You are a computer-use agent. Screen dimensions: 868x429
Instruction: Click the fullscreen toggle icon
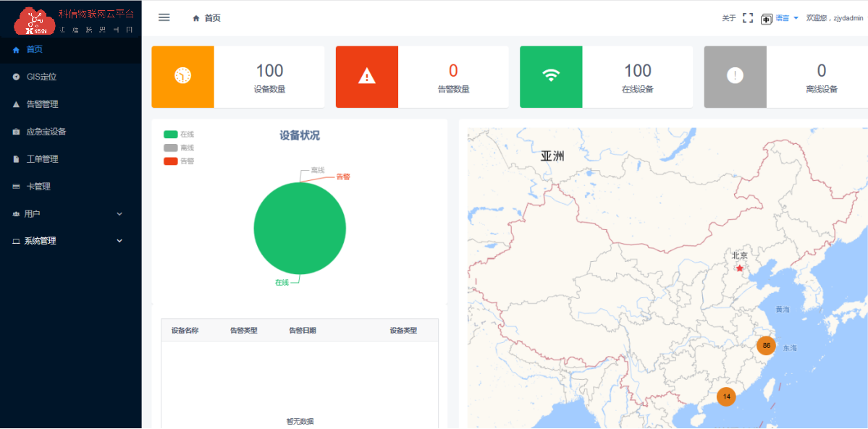(748, 18)
